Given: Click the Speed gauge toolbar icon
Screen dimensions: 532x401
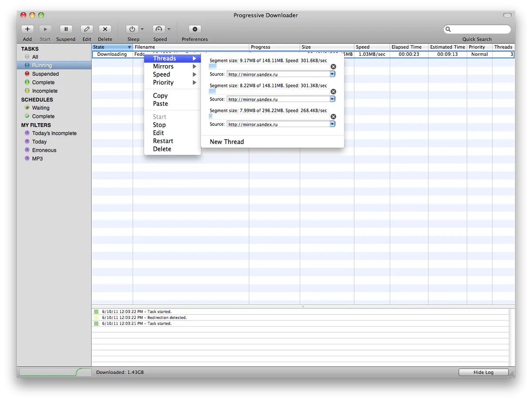Looking at the screenshot, I should tap(159, 29).
